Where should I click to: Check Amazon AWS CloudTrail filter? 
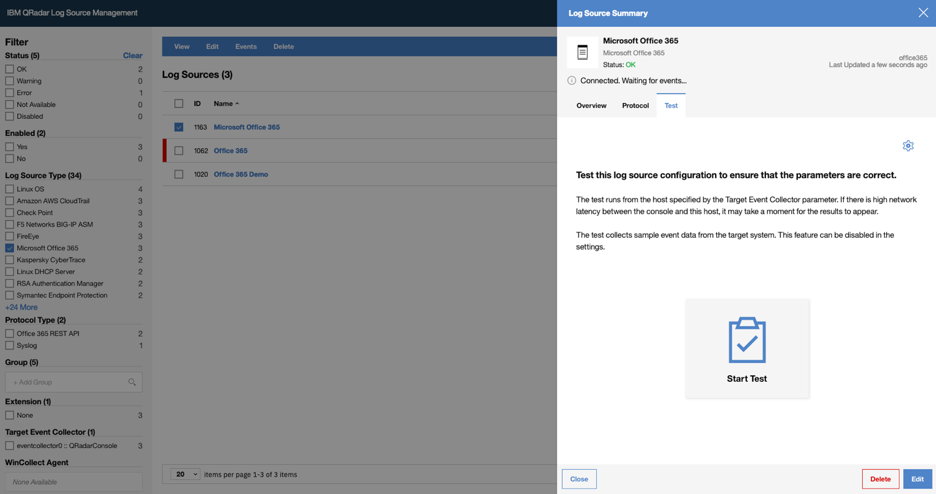pos(10,201)
